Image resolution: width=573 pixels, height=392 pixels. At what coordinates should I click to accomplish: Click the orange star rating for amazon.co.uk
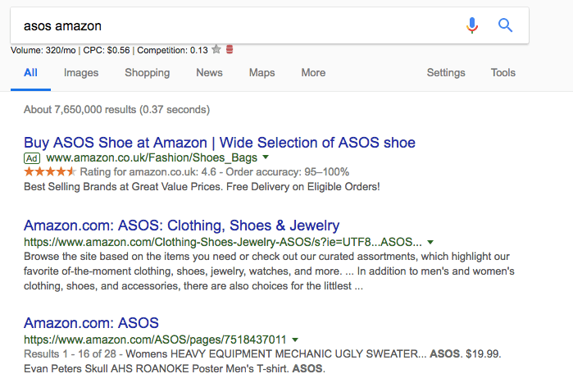(x=50, y=171)
